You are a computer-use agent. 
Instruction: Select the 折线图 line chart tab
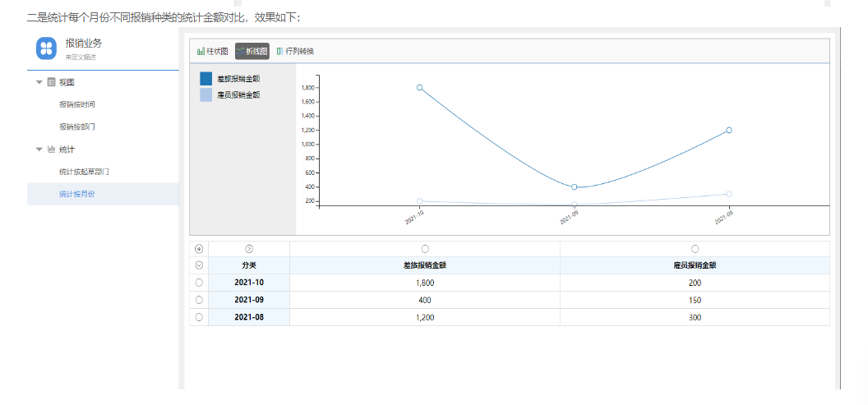[x=252, y=52]
